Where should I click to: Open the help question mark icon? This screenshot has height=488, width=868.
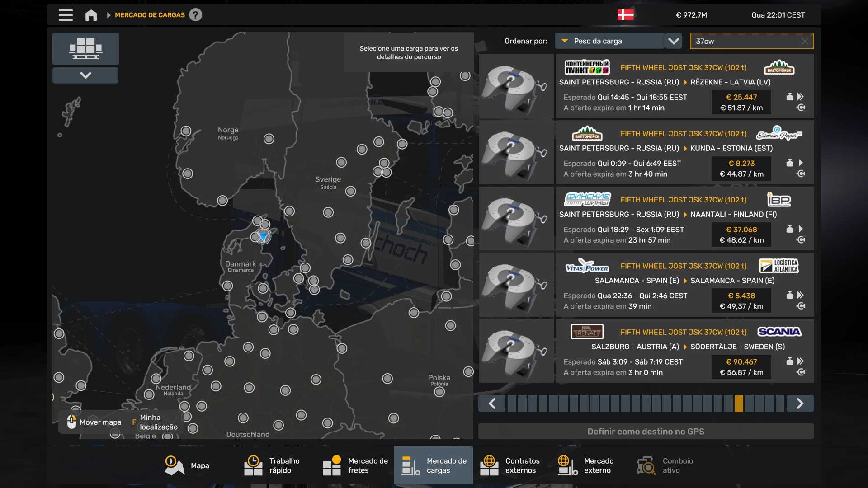click(195, 15)
